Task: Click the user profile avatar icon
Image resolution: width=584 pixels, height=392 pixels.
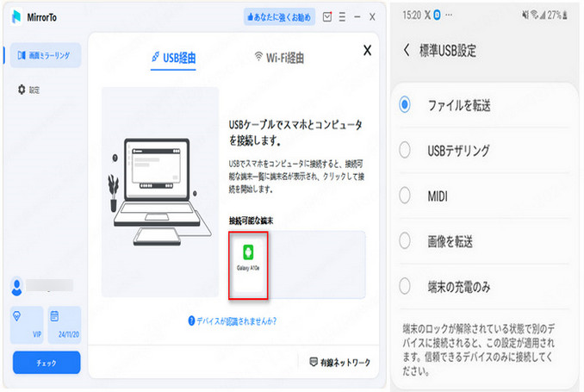Action: click(x=16, y=286)
